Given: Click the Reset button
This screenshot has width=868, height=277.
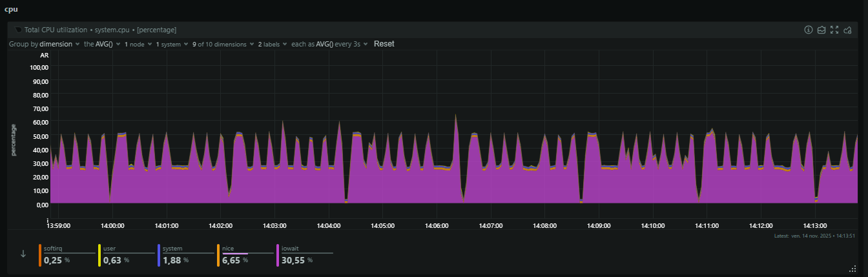Looking at the screenshot, I should 384,44.
